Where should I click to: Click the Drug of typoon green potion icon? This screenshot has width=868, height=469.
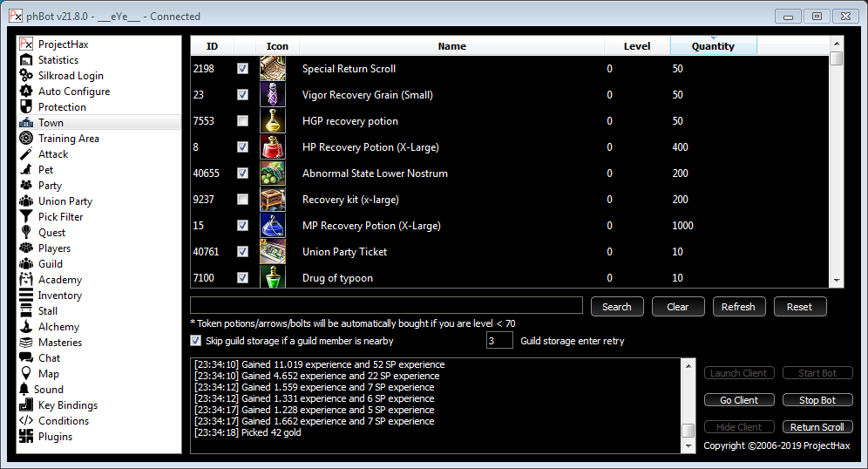coord(273,277)
